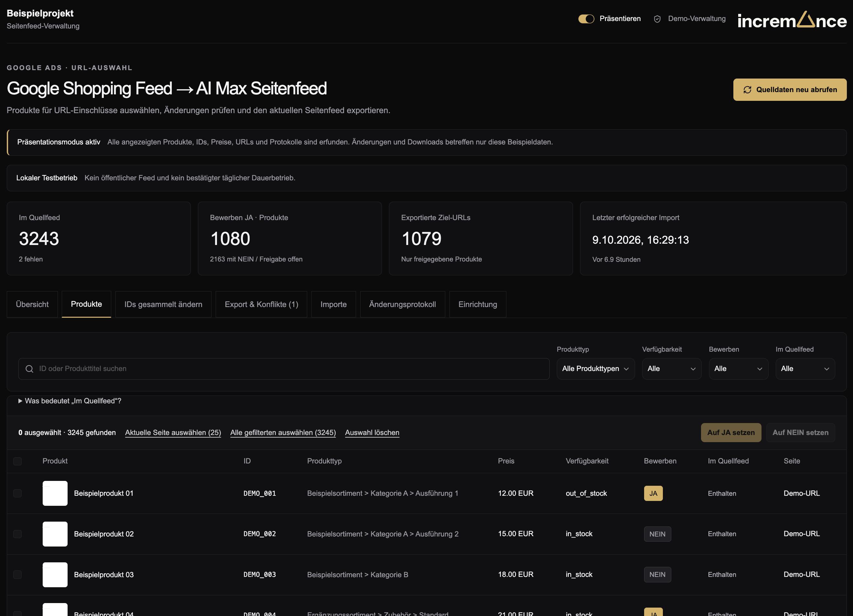The image size is (853, 616).
Task: Open the Änderungsprotokoll tab
Action: click(403, 304)
